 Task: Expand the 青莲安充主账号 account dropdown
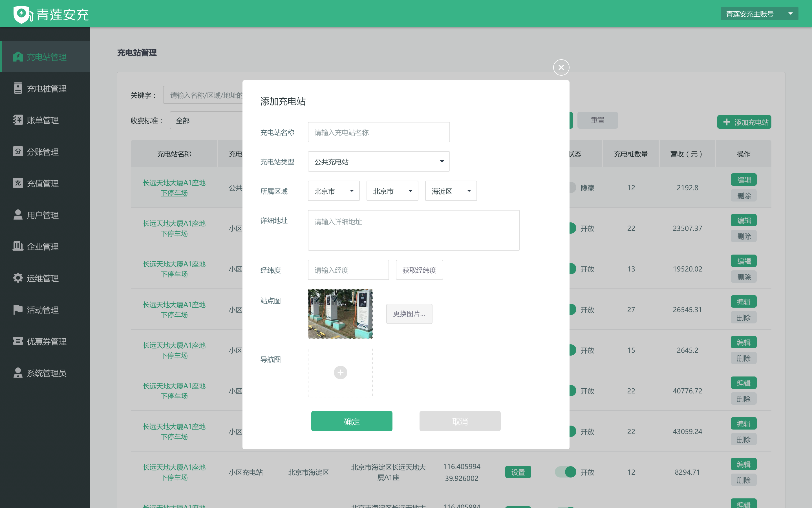[759, 14]
